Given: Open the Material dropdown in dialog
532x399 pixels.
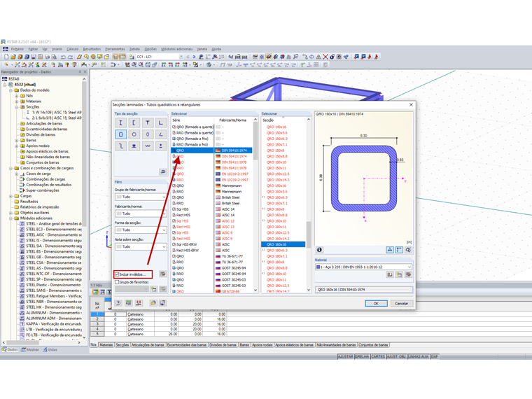Looking at the screenshot, I should (363, 267).
